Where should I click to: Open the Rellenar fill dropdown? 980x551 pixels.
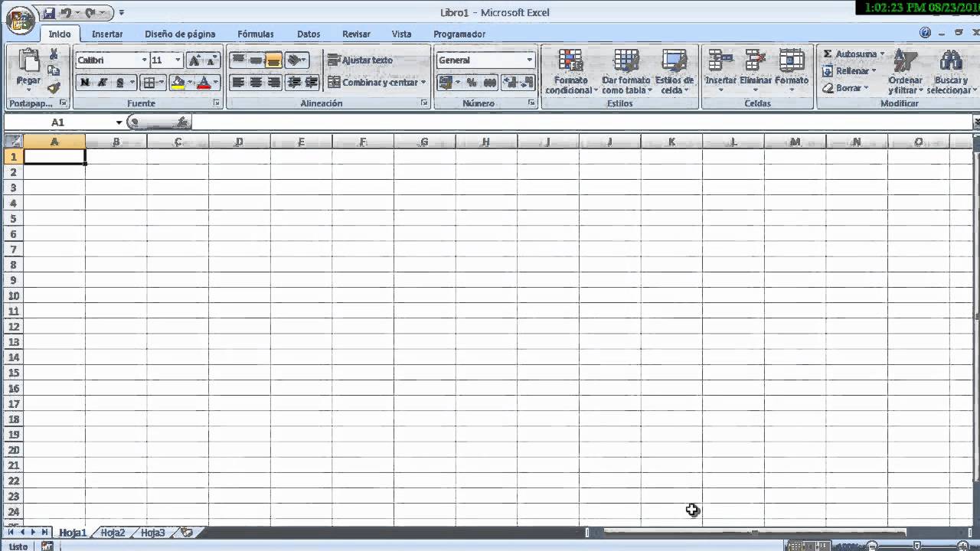849,71
